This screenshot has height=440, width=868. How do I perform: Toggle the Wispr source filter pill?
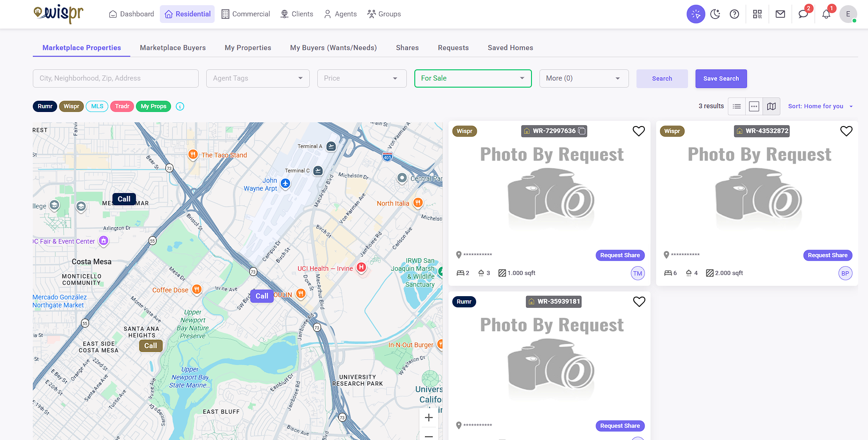[x=71, y=106]
